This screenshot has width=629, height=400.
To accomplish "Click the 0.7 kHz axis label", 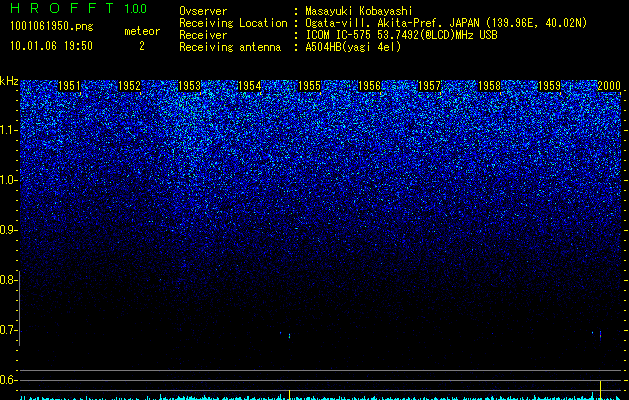I will pos(8,330).
